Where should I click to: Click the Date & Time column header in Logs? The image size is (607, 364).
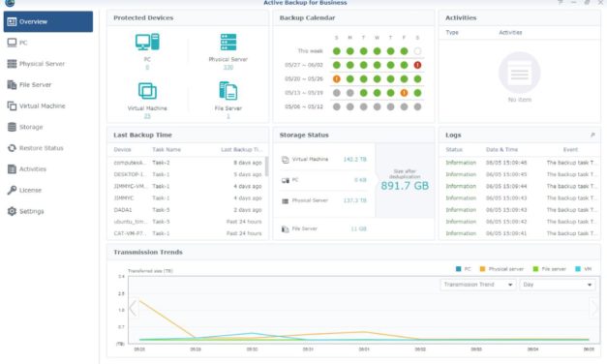pos(501,149)
